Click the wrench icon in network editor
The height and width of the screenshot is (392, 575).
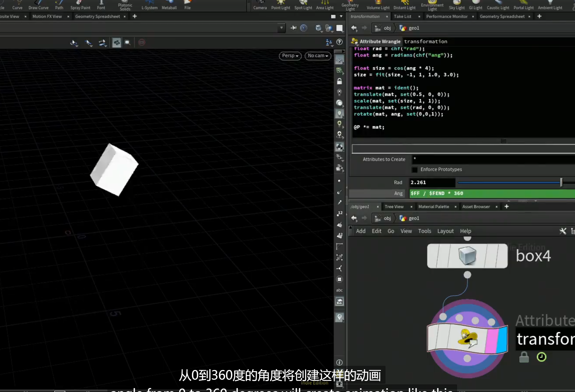[x=563, y=231]
